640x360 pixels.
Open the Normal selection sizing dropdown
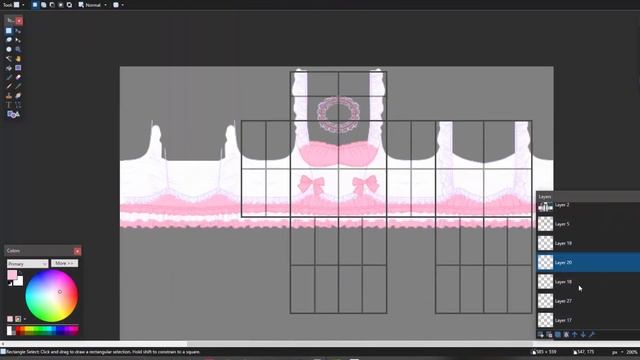pyautogui.click(x=93, y=5)
